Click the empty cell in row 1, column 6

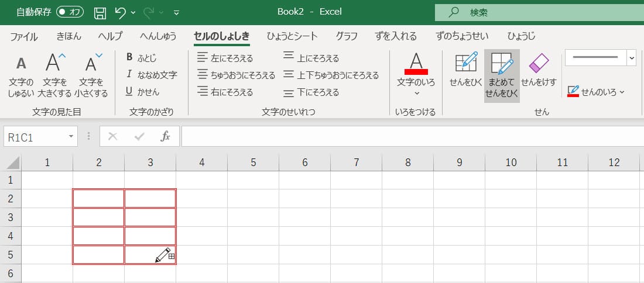pyautogui.click(x=305, y=180)
